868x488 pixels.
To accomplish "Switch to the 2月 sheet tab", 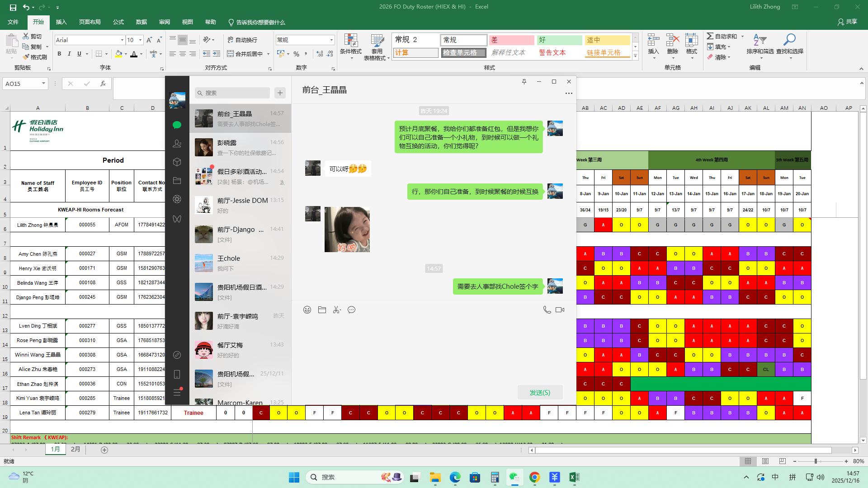I will pos(75,449).
